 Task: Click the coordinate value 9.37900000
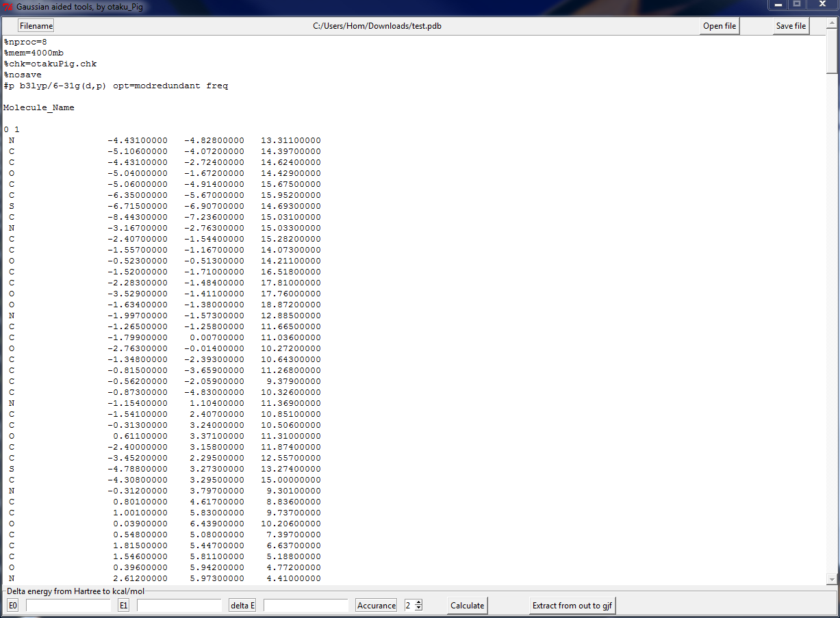pyautogui.click(x=294, y=381)
